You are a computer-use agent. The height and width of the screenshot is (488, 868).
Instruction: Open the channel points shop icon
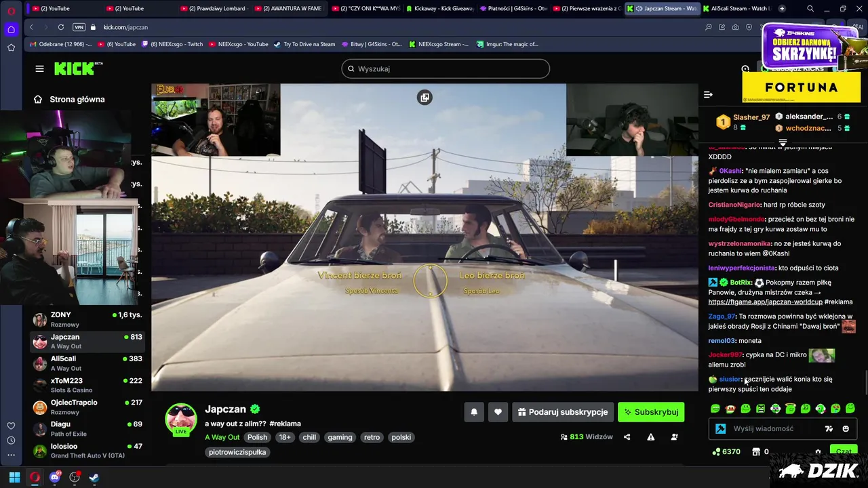point(756,452)
